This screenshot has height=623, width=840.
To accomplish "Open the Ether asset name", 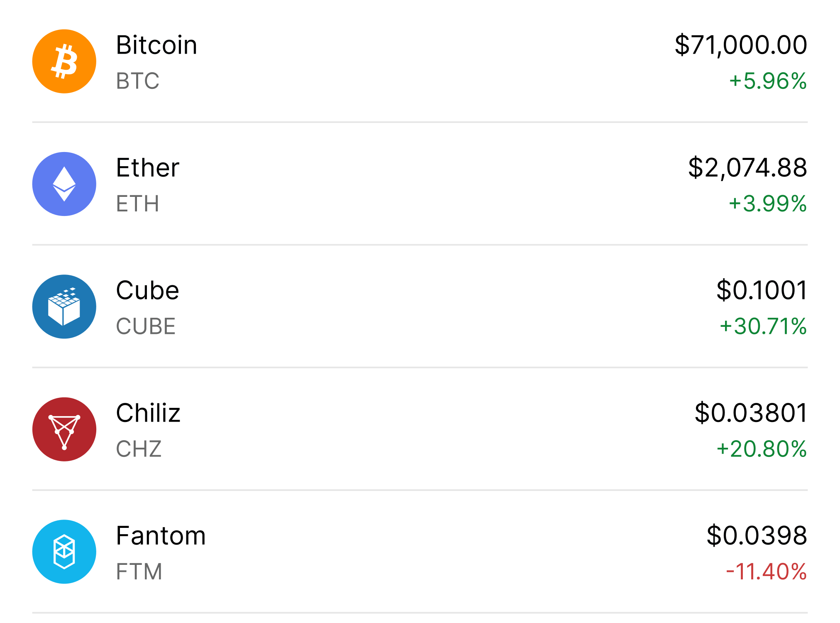I will (147, 168).
